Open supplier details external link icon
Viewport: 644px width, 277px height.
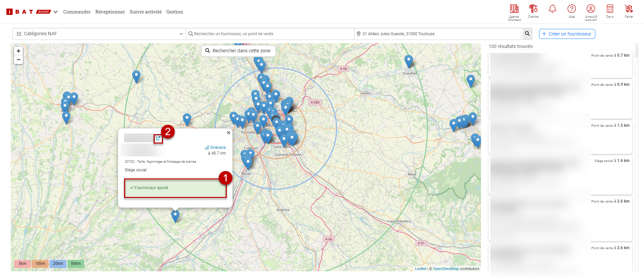(158, 138)
